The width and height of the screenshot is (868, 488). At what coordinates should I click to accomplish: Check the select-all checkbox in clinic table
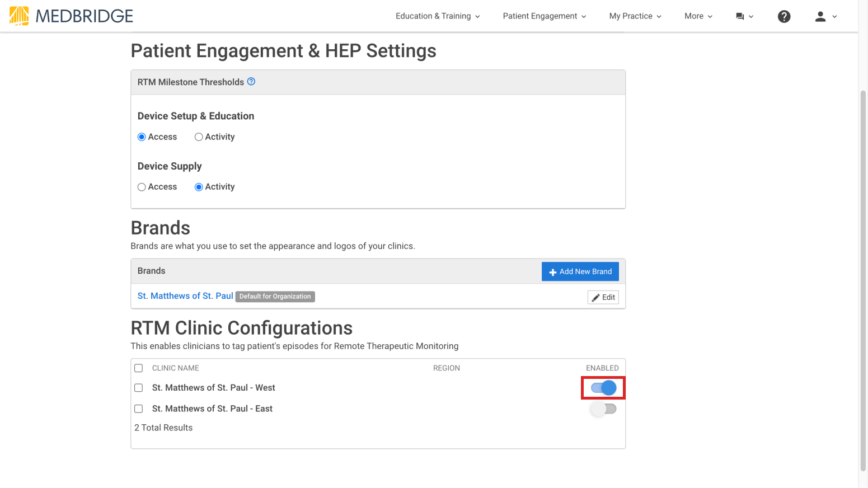point(138,368)
